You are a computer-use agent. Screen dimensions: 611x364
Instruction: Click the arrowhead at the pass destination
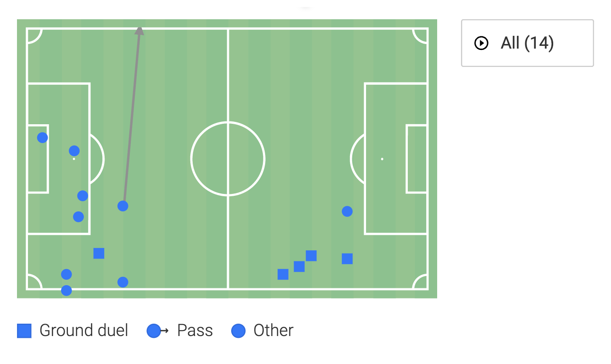(139, 30)
